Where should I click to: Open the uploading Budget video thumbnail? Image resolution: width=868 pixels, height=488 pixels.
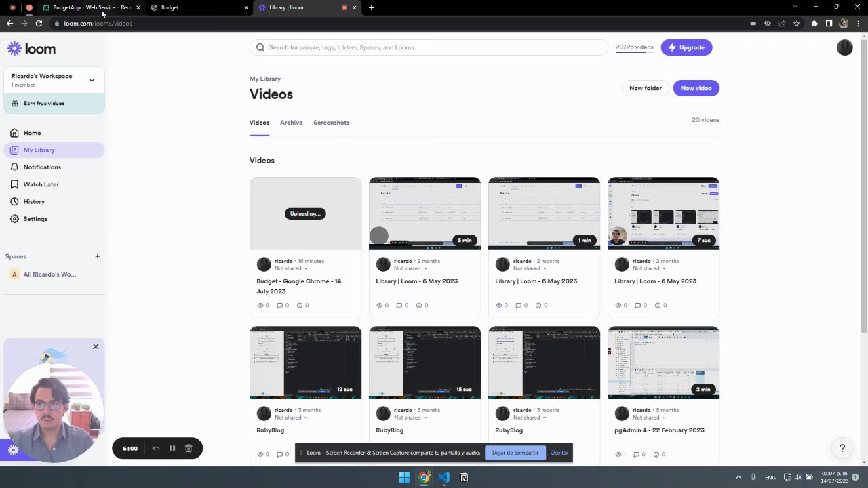click(x=305, y=213)
